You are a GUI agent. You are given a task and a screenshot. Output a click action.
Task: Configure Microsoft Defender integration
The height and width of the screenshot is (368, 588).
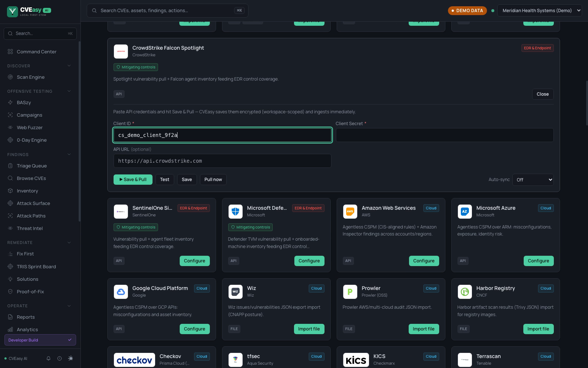[x=309, y=261]
